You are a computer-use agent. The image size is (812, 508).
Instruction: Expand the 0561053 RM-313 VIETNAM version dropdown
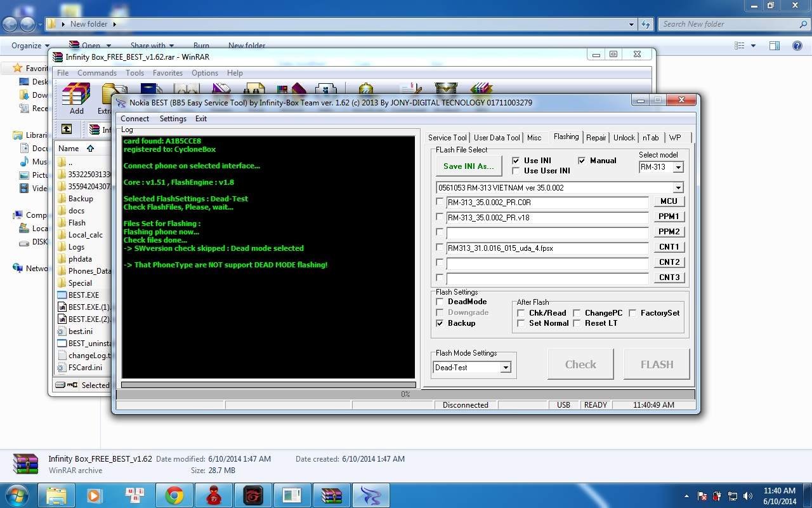click(678, 187)
